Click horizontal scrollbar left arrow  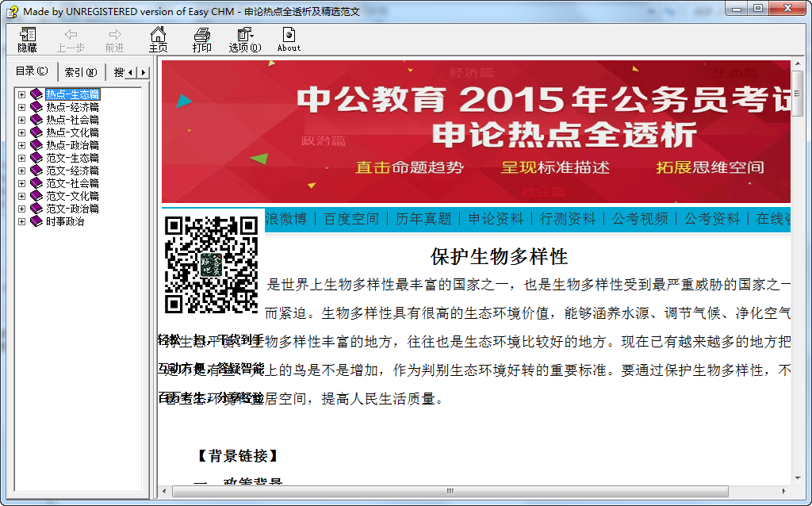pos(165,491)
